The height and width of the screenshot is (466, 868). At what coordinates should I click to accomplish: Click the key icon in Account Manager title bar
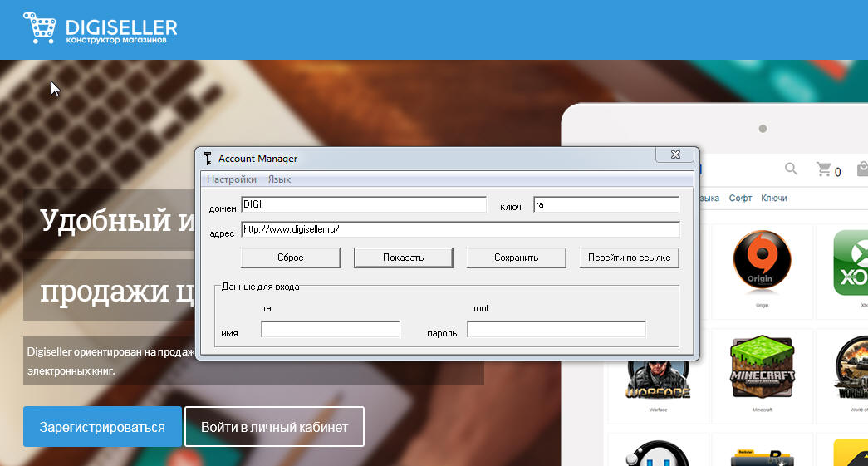click(207, 158)
